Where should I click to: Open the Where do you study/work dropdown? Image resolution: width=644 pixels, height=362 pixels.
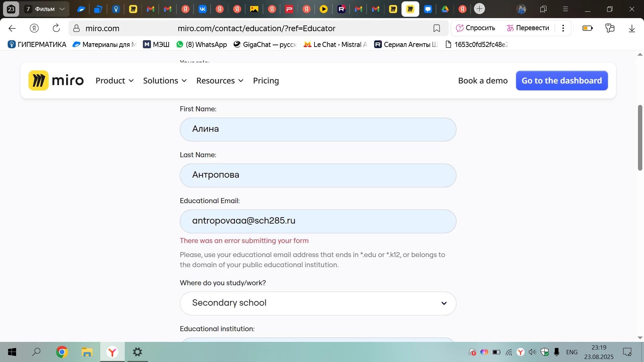click(318, 303)
